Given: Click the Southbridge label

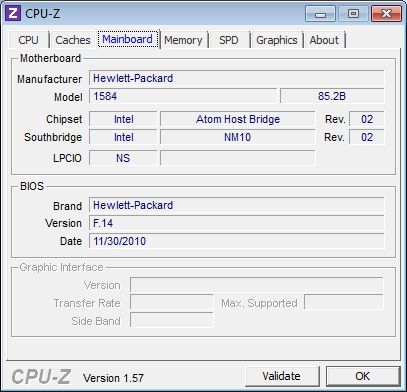Looking at the screenshot, I should point(53,137).
